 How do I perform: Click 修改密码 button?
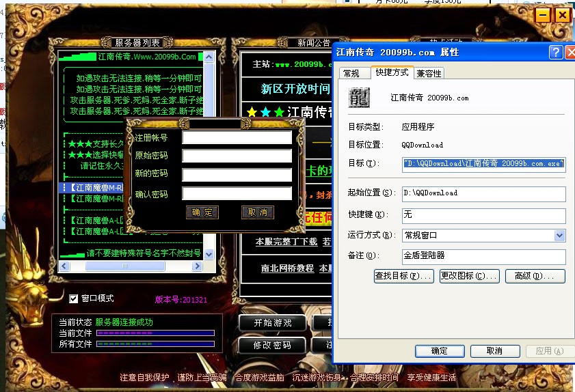tap(273, 345)
